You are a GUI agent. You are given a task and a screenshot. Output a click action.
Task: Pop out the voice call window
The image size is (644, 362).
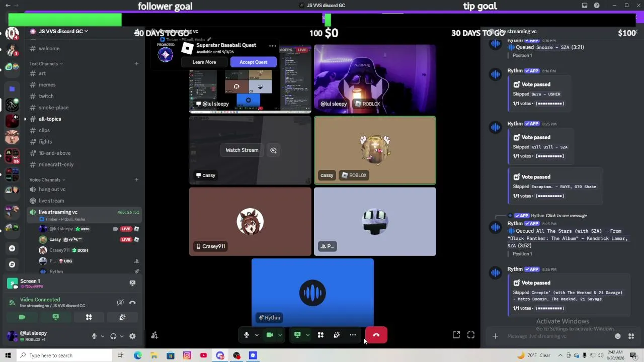[456, 335]
